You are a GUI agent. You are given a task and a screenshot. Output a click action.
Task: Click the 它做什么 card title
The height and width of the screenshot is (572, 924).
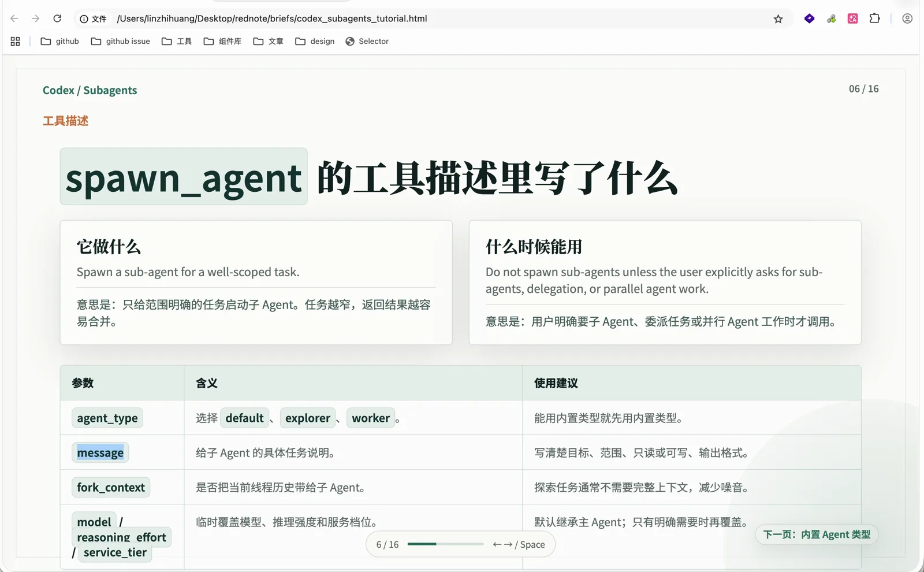click(x=109, y=247)
